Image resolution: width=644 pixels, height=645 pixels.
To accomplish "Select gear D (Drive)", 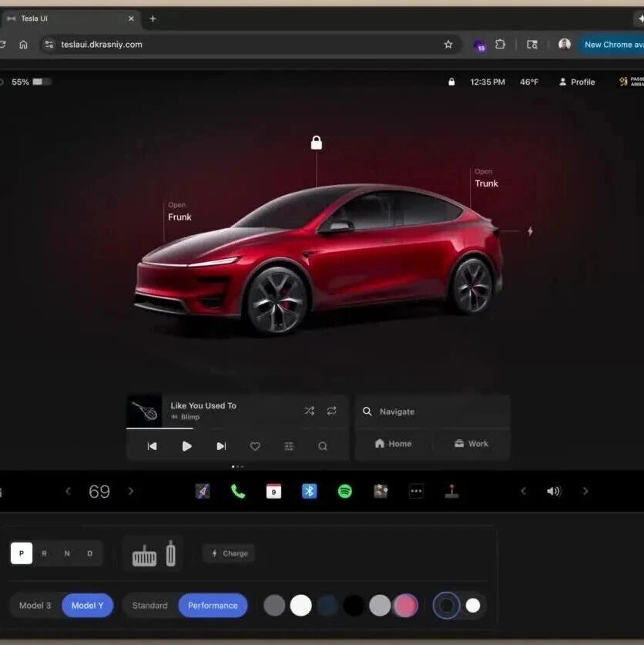I will 89,553.
